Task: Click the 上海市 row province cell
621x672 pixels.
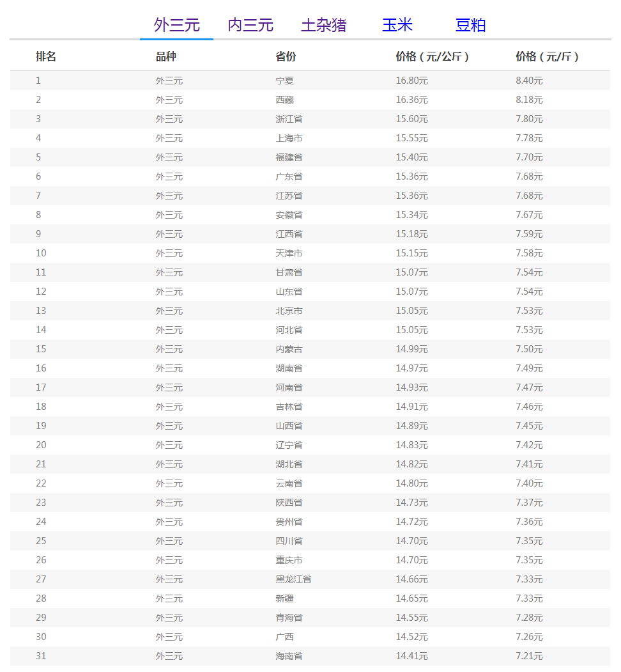Action: tap(289, 138)
